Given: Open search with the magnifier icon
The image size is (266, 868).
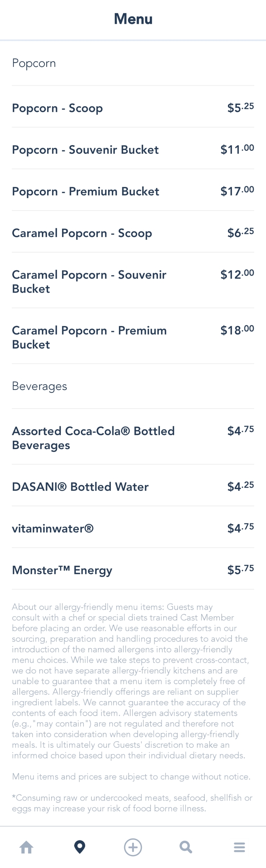Looking at the screenshot, I should coord(186,847).
